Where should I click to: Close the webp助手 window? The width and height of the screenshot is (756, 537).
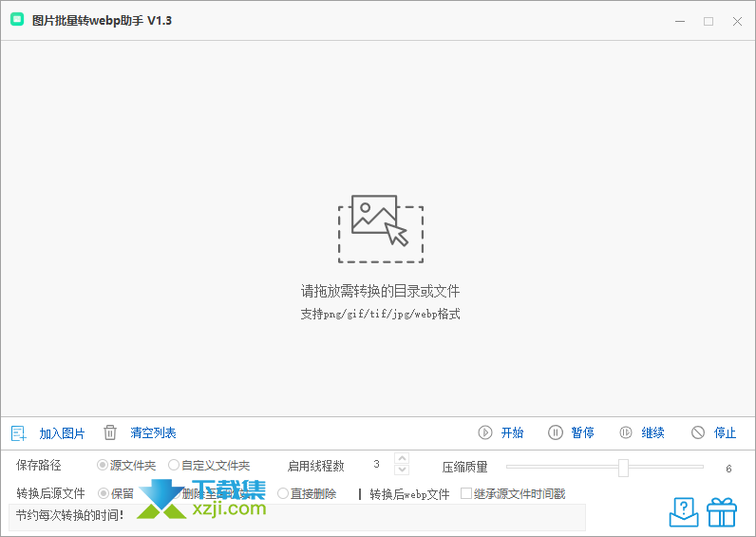[x=737, y=21]
